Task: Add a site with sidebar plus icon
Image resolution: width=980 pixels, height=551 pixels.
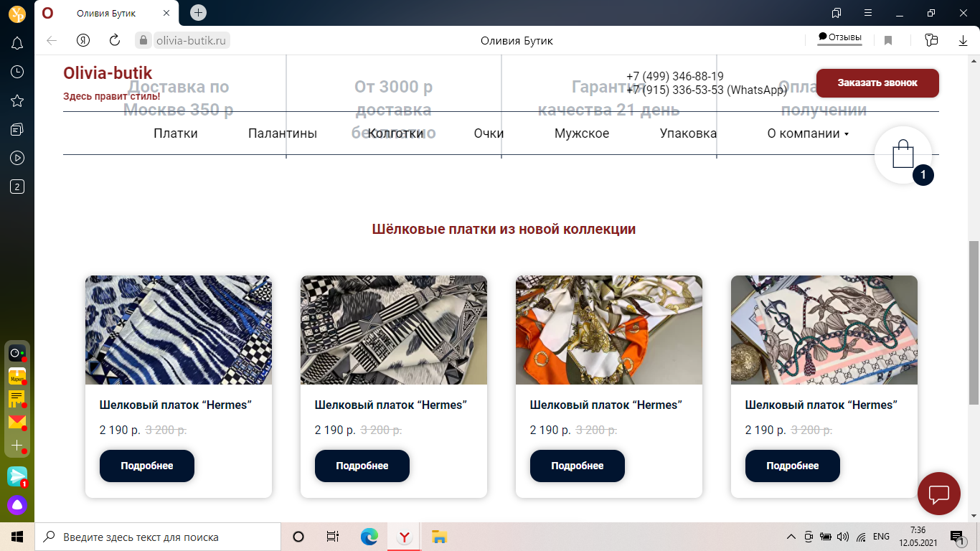Action: [17, 446]
